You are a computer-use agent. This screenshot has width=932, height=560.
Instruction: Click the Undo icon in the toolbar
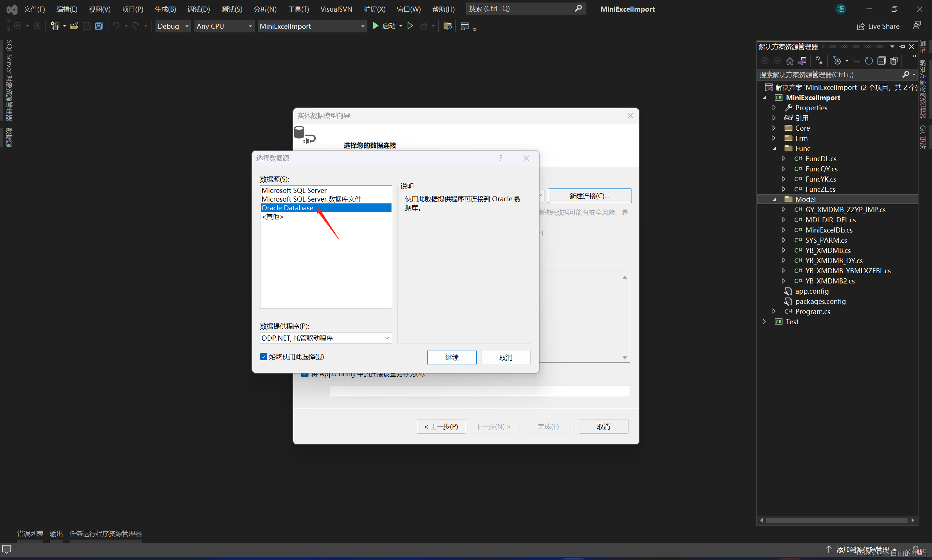point(116,26)
